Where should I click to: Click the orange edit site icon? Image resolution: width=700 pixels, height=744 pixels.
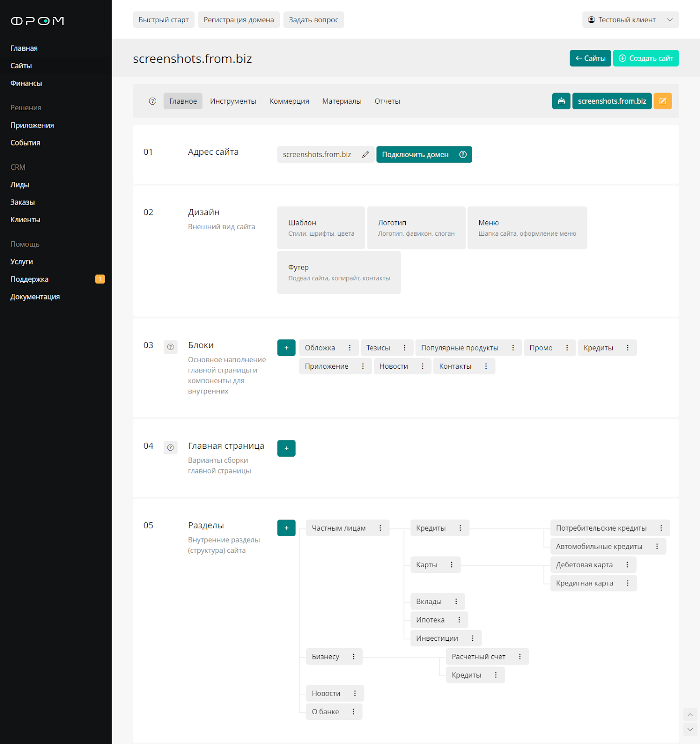pos(662,101)
